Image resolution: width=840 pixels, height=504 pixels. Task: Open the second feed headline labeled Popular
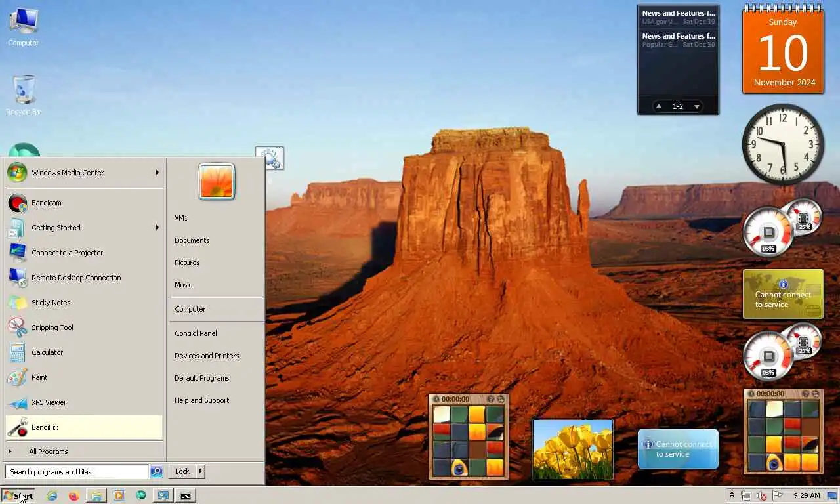click(x=678, y=40)
